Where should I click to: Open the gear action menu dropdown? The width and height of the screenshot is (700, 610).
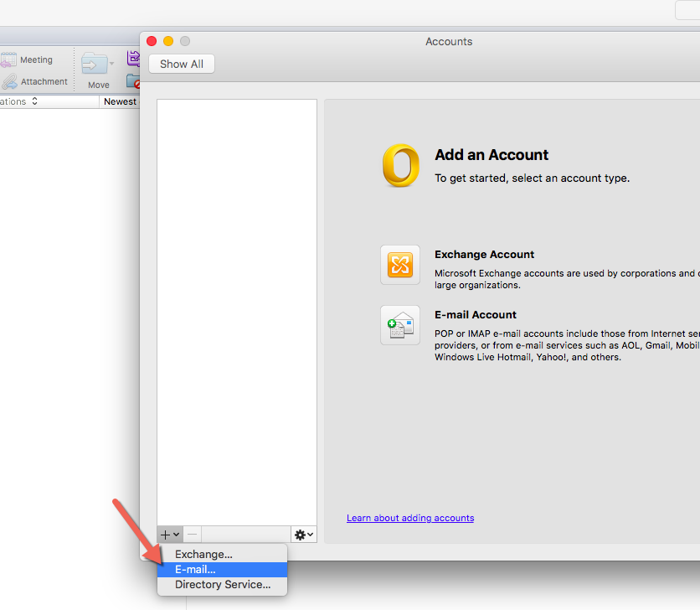click(x=302, y=534)
